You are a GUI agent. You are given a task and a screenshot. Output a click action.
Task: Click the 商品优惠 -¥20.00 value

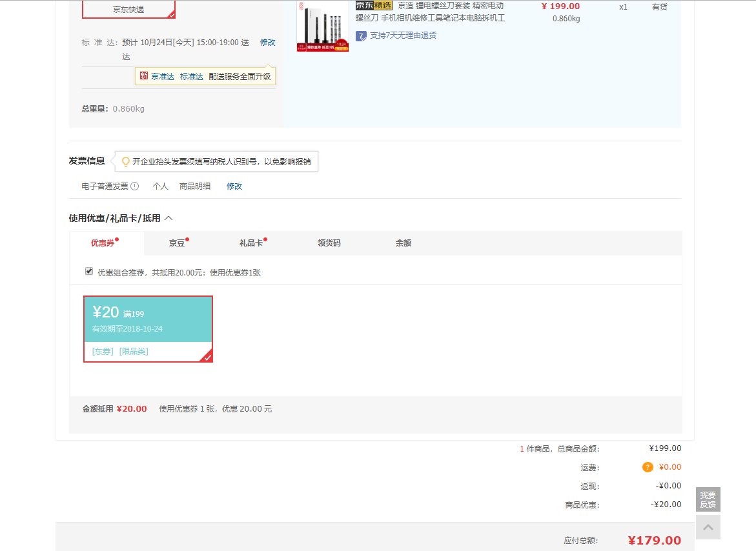pyautogui.click(x=666, y=505)
